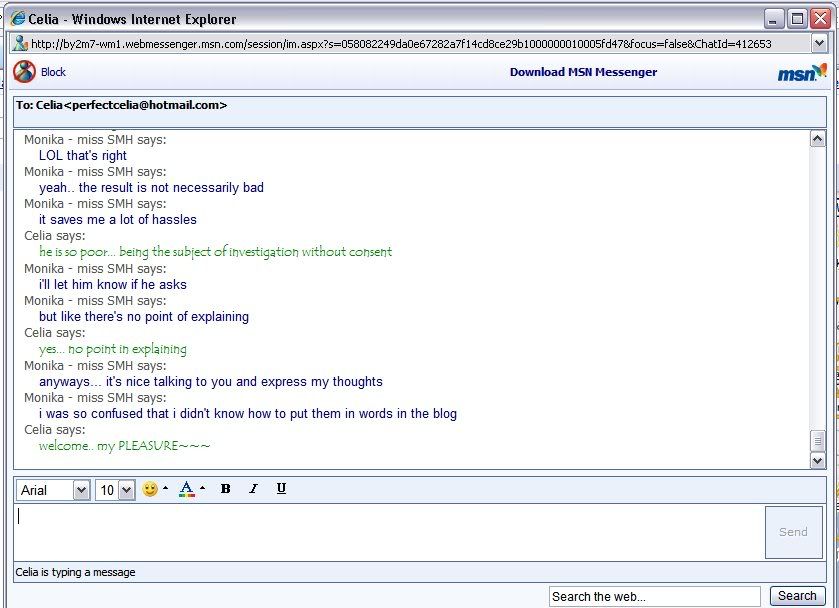
Task: Expand the address bar URL dropdown
Action: tap(819, 44)
